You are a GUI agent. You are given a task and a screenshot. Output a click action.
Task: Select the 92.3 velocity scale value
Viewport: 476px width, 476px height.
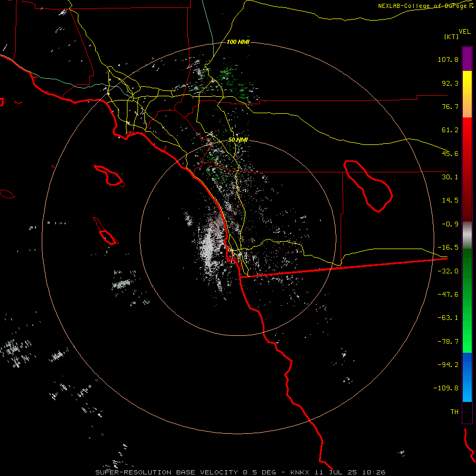click(450, 83)
